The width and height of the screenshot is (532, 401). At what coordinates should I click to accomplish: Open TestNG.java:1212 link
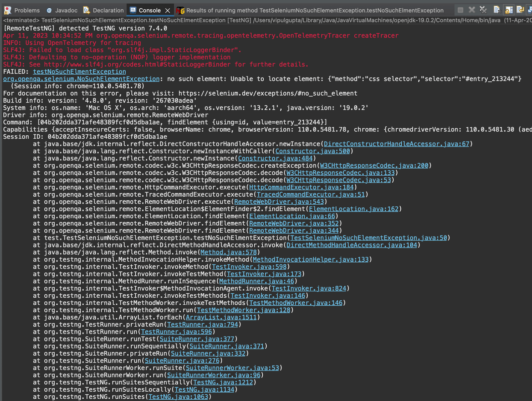223,382
